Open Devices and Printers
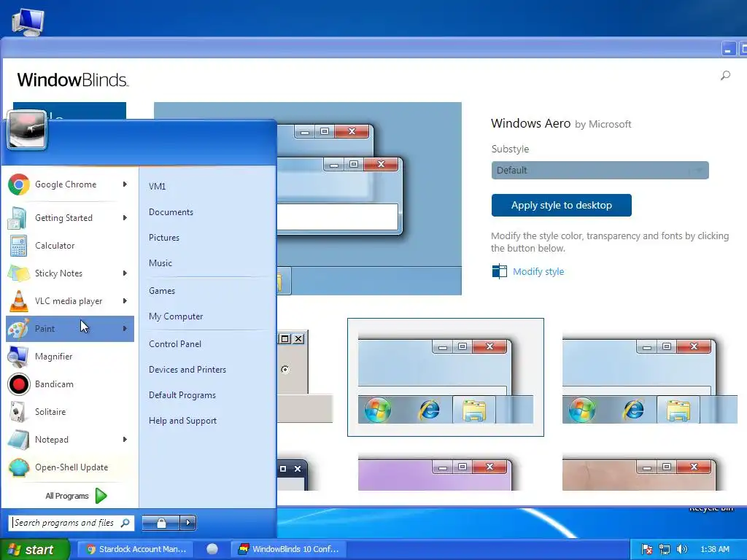The image size is (747, 560). [187, 370]
